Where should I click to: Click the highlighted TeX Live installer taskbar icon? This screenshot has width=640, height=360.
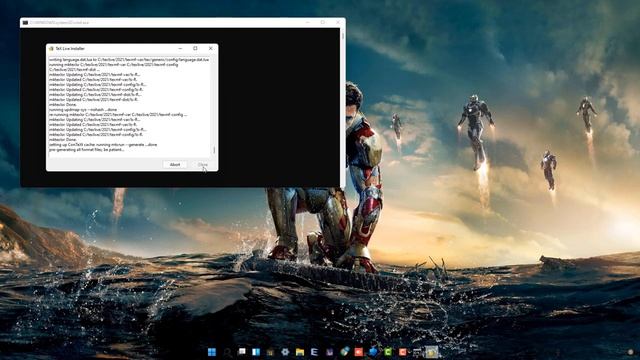click(431, 352)
